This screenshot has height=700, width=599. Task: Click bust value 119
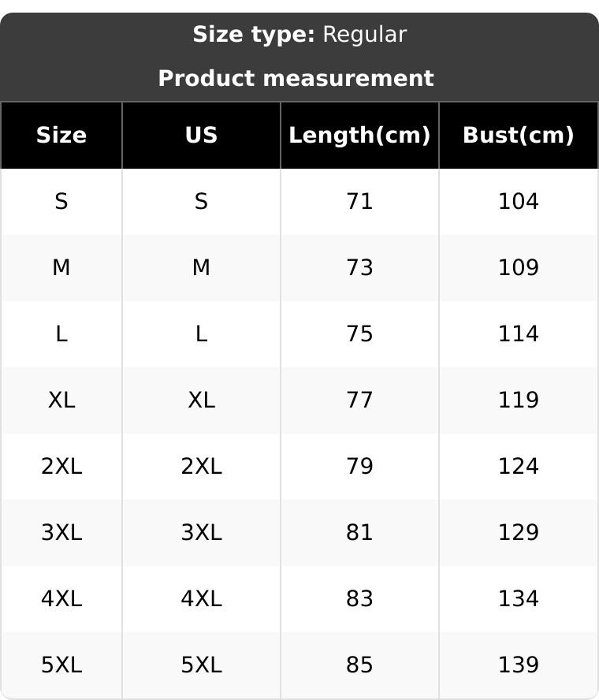click(518, 400)
